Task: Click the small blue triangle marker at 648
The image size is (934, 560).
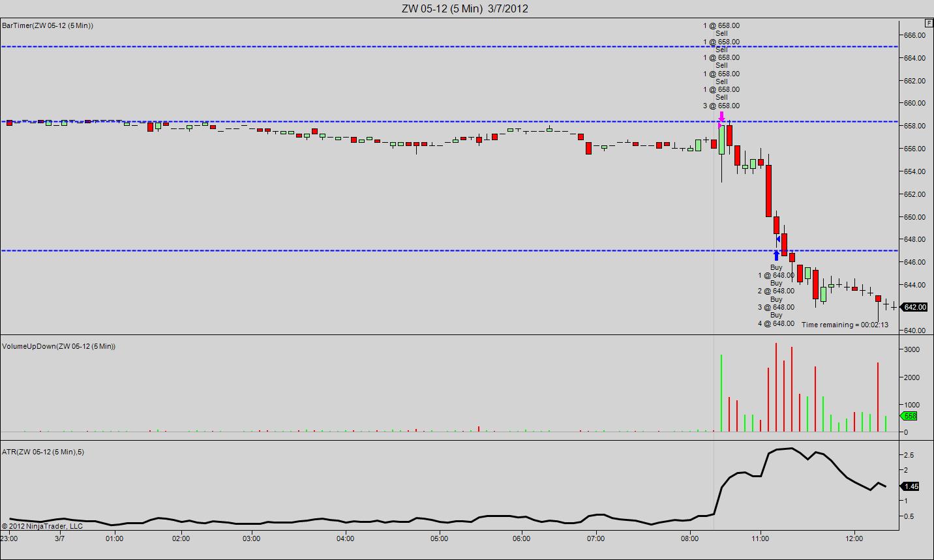Action: coord(778,239)
